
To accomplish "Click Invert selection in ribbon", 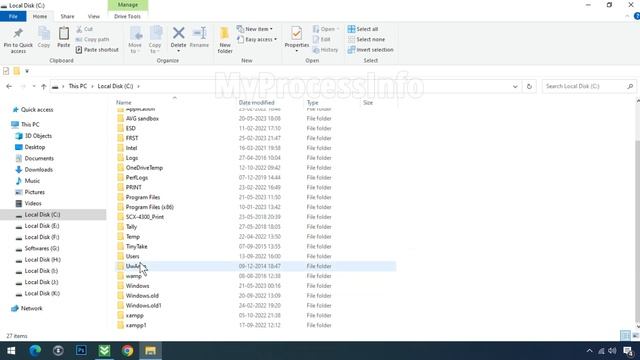I will pyautogui.click(x=371, y=49).
